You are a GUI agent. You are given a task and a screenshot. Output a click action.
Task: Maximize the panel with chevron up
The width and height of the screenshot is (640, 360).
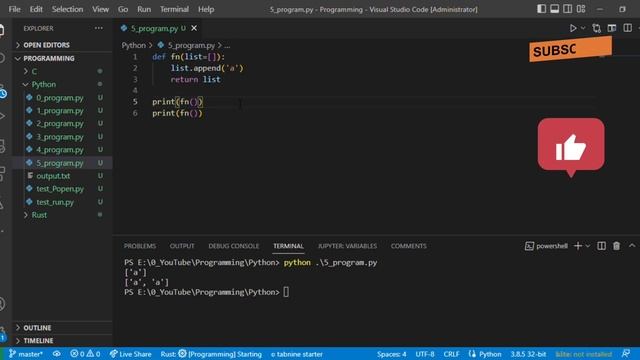[x=632, y=246]
